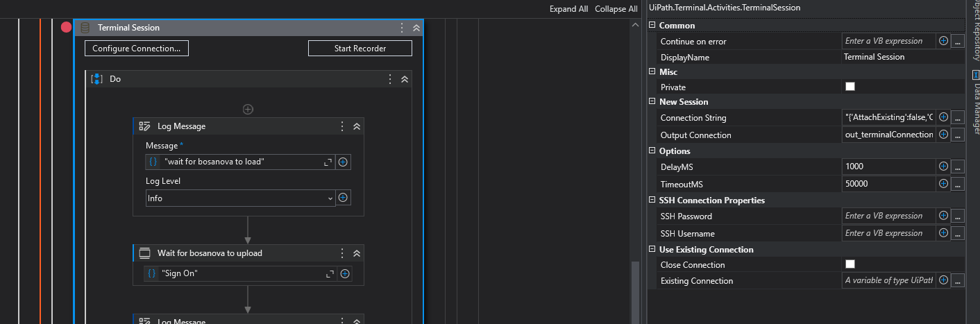The width and height of the screenshot is (980, 324).
Task: Click the DelayMS value 1000
Action: coord(854,167)
